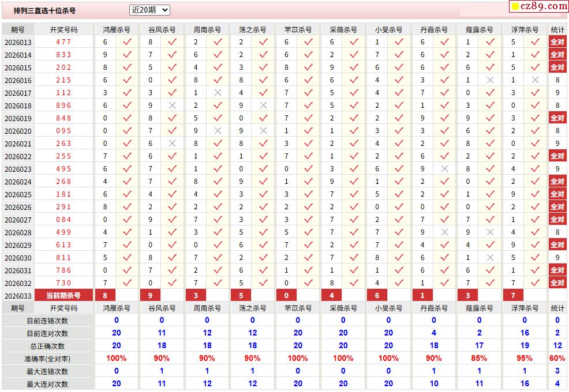The height and width of the screenshot is (392, 569).
Task: Click the X mark for 浮萍杀号 in period 2026016
Action: click(535, 80)
